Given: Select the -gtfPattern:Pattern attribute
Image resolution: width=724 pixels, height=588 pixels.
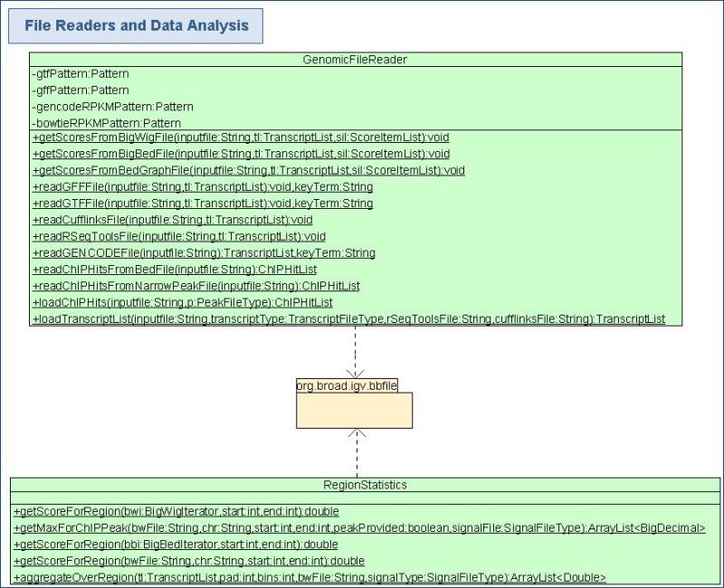Looking at the screenshot, I should (x=81, y=74).
